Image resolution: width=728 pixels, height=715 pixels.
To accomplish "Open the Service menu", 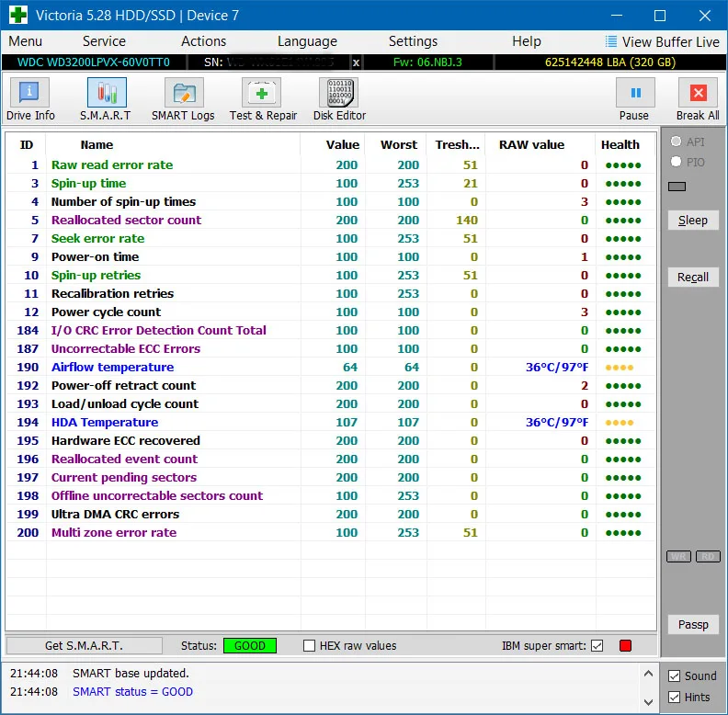I will tap(104, 41).
